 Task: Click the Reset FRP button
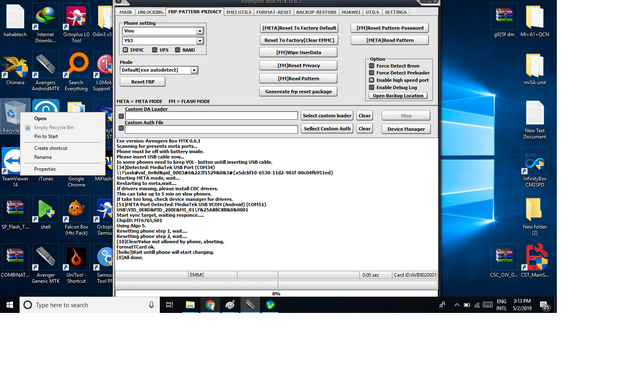point(143,82)
